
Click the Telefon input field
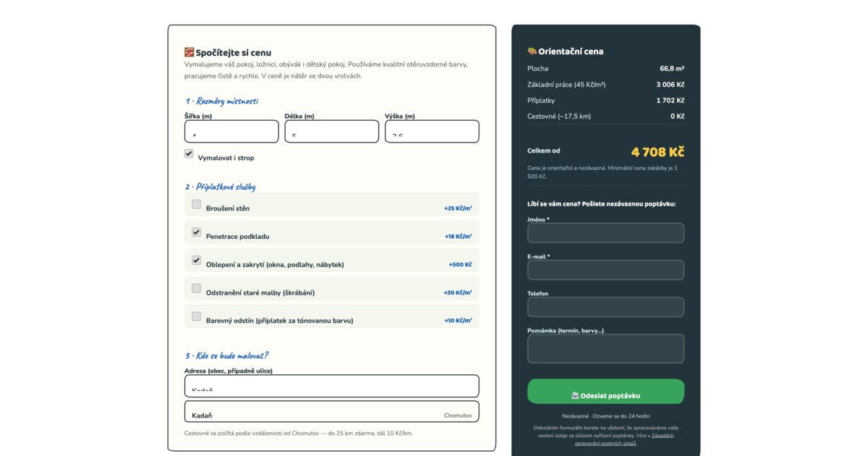[605, 307]
